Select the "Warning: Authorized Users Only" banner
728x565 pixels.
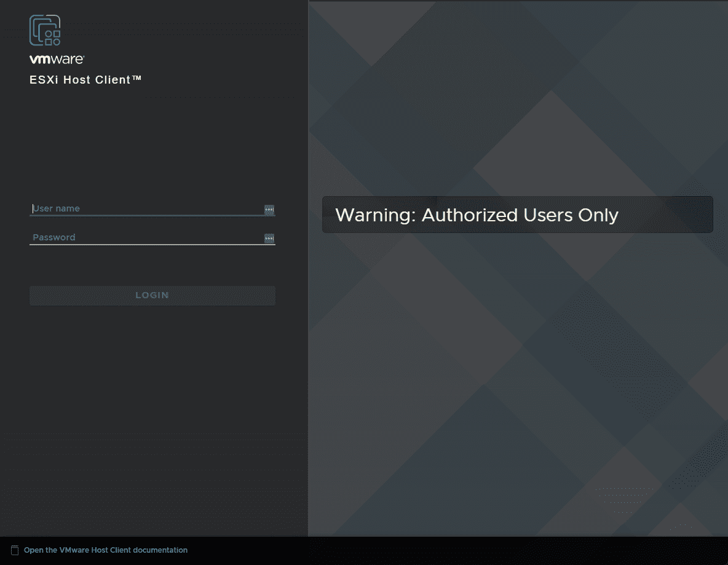click(x=517, y=215)
